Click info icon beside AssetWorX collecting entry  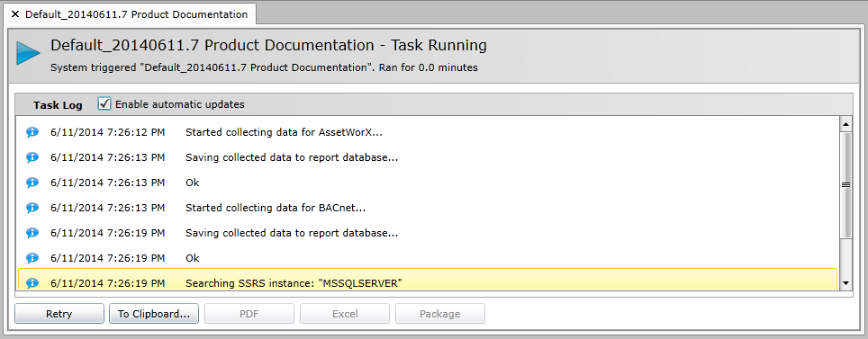point(32,133)
